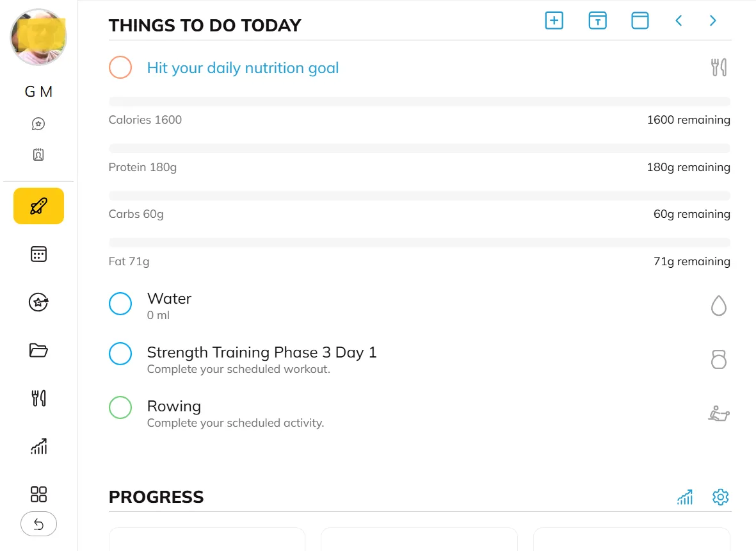Mark Strength Training Phase 3 Day 1 complete

(120, 354)
